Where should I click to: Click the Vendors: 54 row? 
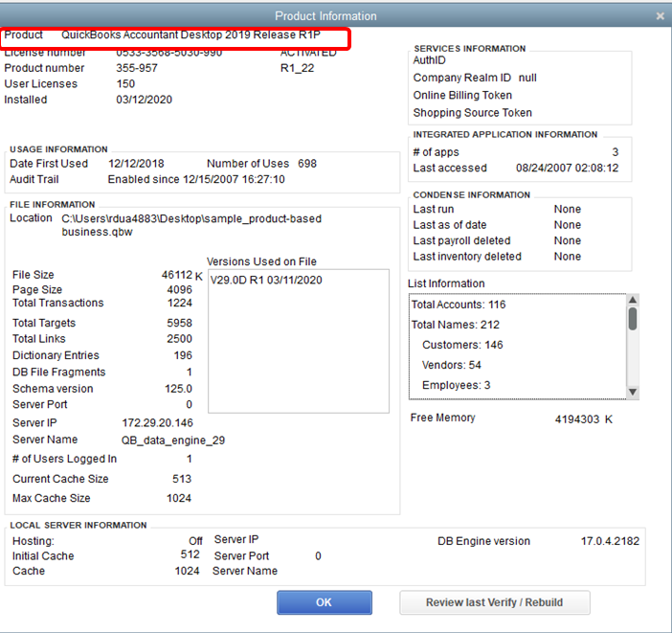452,365
